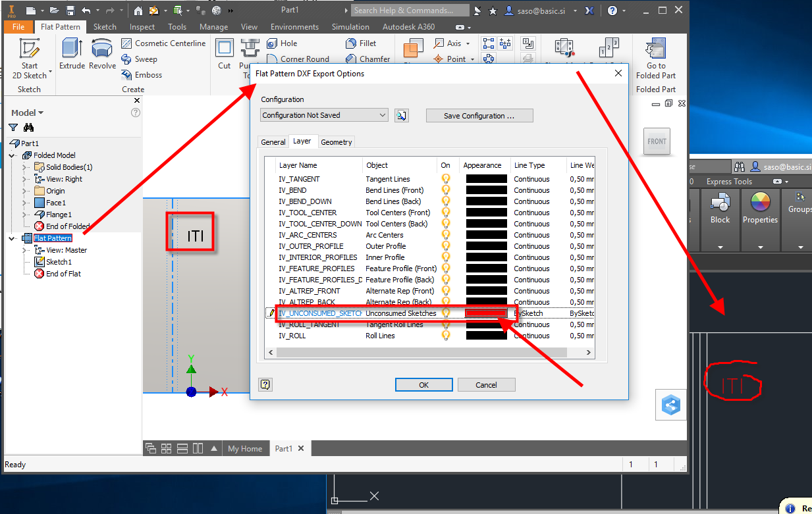The height and width of the screenshot is (514, 812).
Task: Click the Save icon in quick access toolbar
Action: [x=69, y=11]
